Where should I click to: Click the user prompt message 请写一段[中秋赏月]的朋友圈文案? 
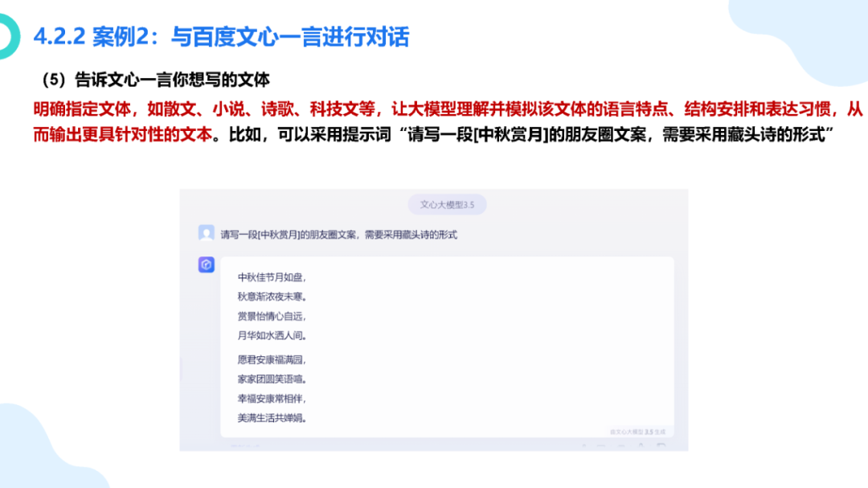[x=339, y=235]
